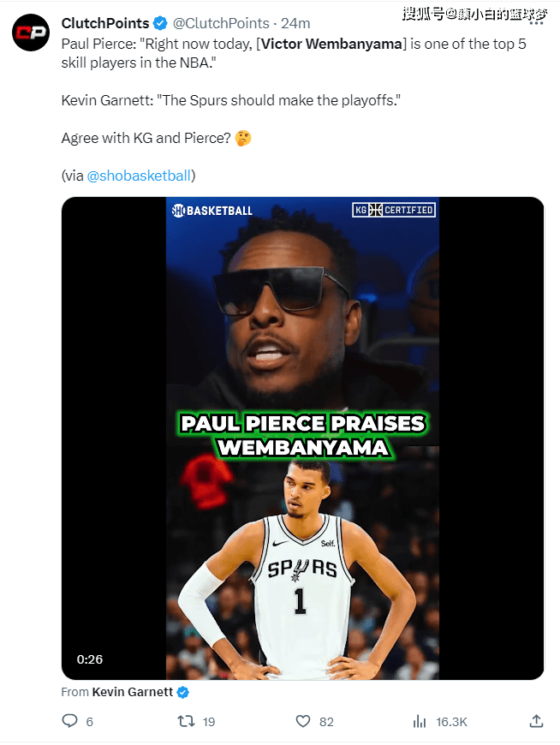Play the Paul Pierce Wembanyama video

click(302, 438)
